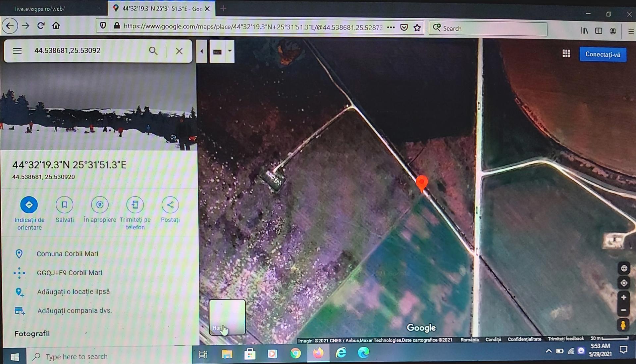This screenshot has width=636, height=364.
Task: Click Adăugați o locație lipsă link
Action: coord(73,292)
